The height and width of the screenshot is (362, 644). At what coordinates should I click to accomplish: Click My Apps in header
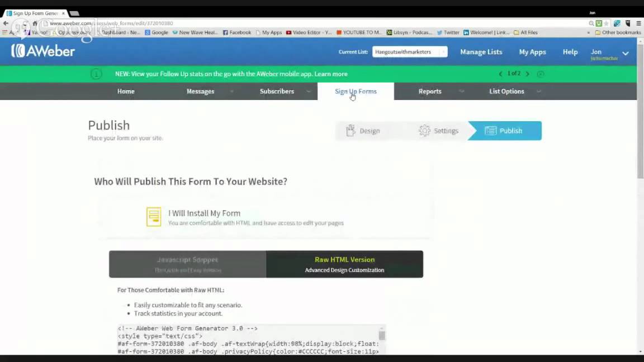[x=532, y=52]
